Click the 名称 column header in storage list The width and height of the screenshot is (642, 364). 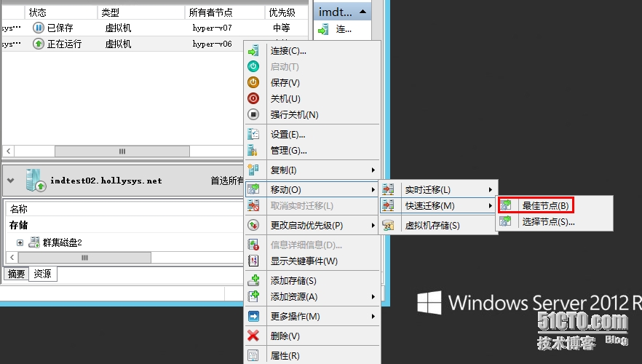point(18,209)
